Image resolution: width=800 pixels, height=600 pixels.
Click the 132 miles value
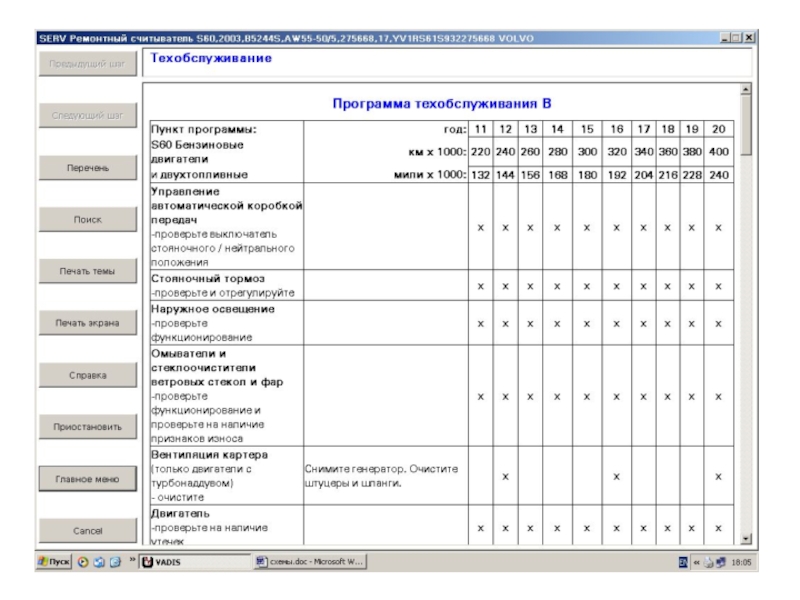[x=481, y=174]
